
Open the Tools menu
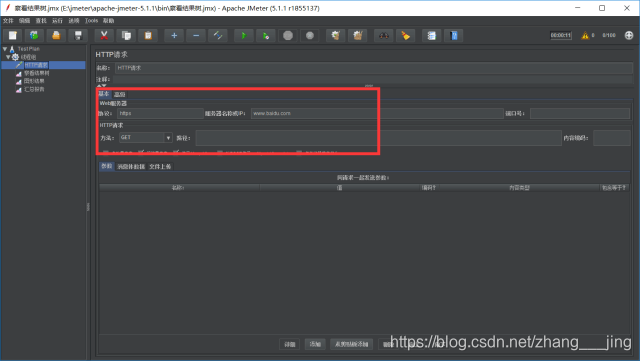[91, 20]
